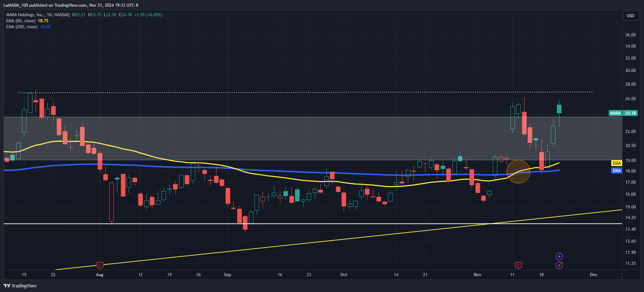This screenshot has height=292, width=644.
Task: Click the 23 date label on time axis
Action: coord(309,275)
